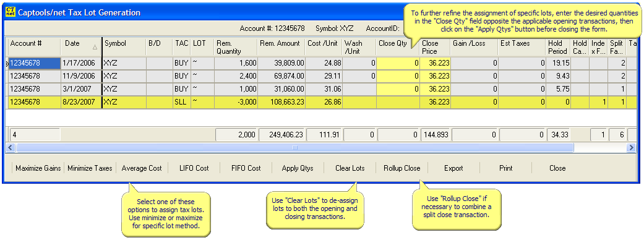Click the horizontal scrollbar thumb
Viewport: 644px width, 240px height.
(294, 147)
